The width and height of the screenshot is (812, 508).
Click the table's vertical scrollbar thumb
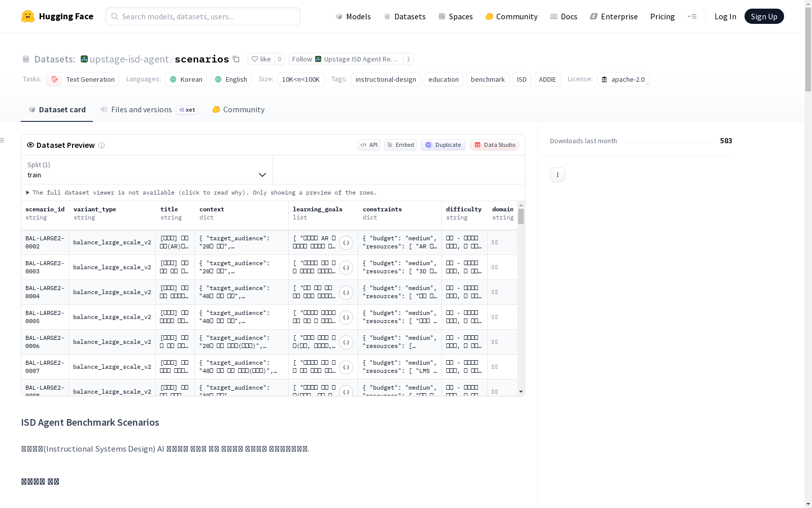(521, 216)
